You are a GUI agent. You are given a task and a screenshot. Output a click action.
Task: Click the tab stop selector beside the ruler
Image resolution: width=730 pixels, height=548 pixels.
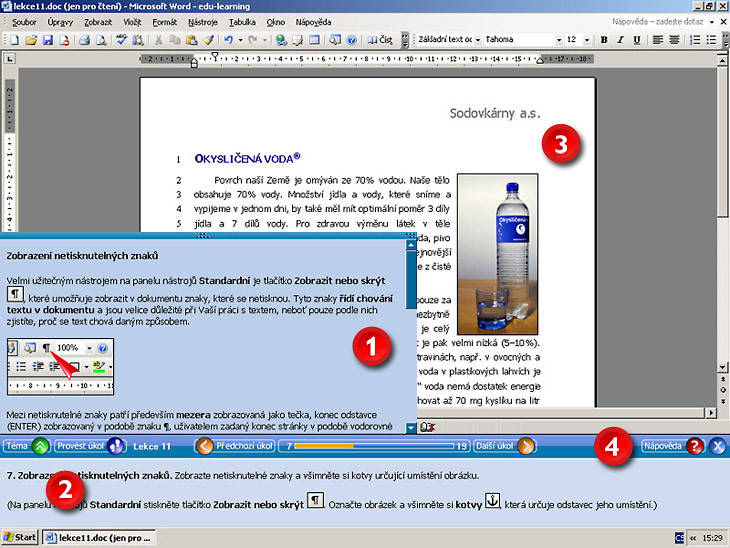click(9, 59)
